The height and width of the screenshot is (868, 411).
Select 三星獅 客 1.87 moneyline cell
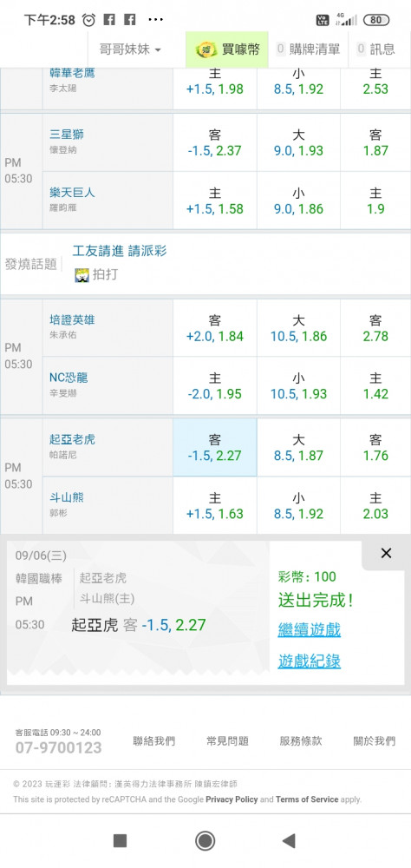coord(375,142)
